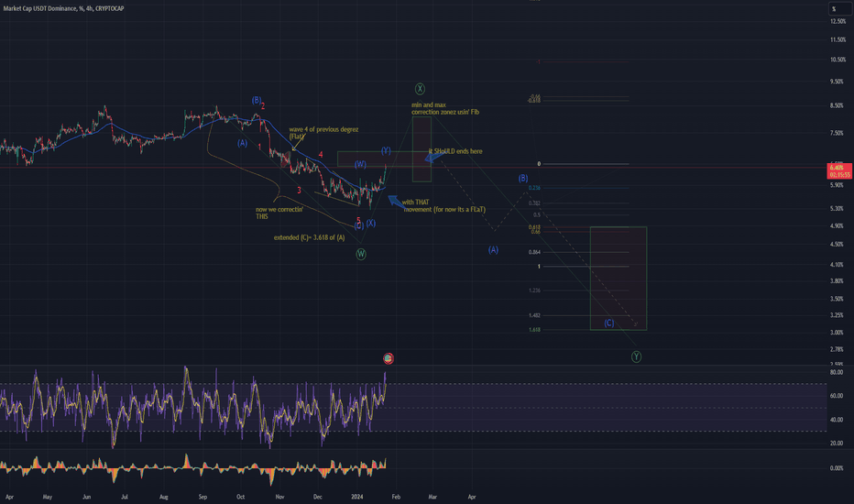Click the red event marker icon
This screenshot has width=854, height=504.
389,358
